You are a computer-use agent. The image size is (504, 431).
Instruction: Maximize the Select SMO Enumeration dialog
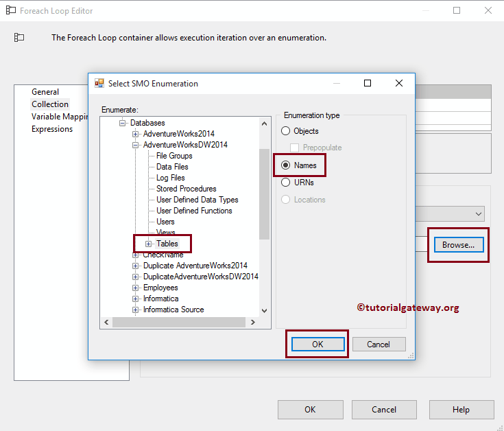coord(368,83)
